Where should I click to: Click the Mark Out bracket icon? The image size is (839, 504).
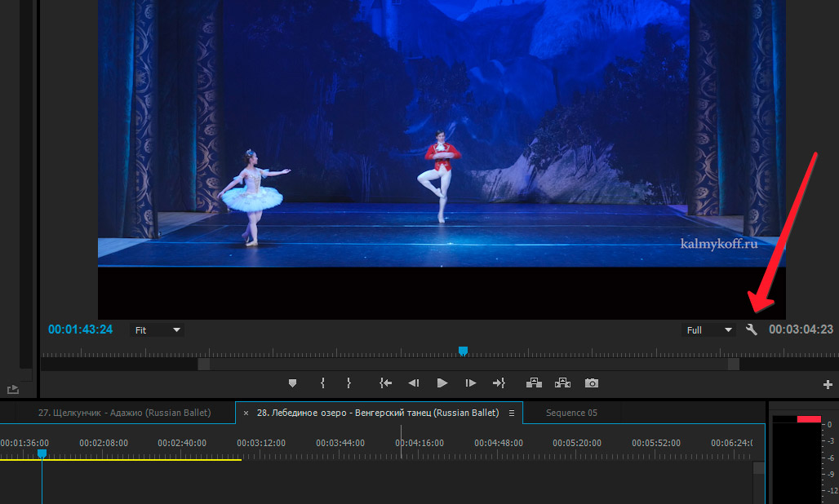(x=348, y=383)
